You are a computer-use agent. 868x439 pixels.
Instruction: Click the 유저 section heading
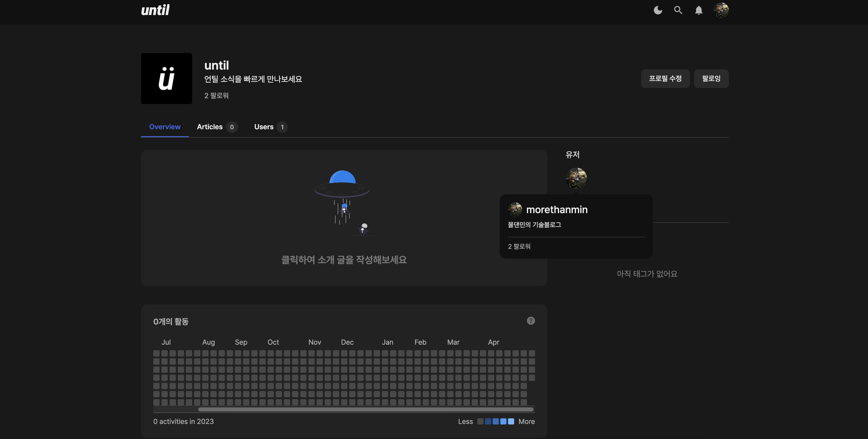click(572, 154)
